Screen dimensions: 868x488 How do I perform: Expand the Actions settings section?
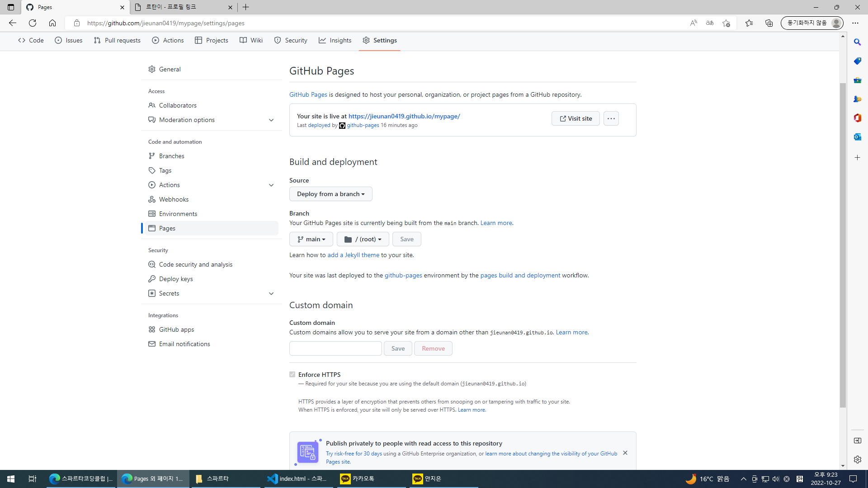(271, 185)
